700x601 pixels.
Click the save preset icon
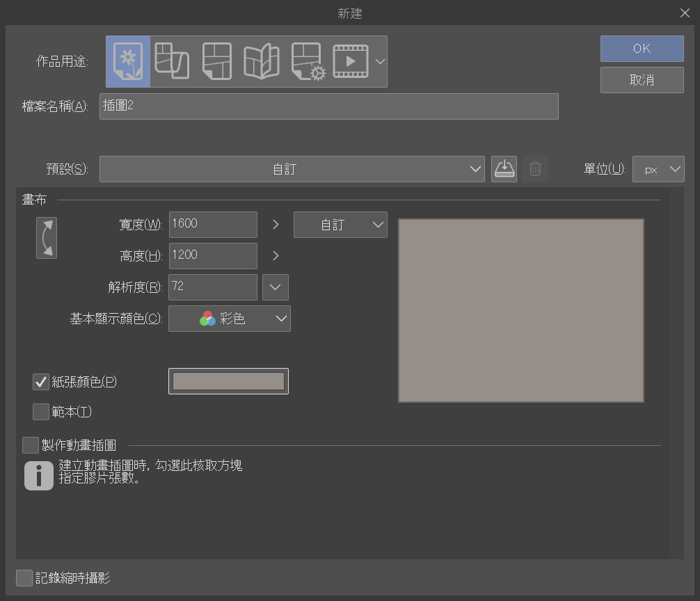pos(504,169)
